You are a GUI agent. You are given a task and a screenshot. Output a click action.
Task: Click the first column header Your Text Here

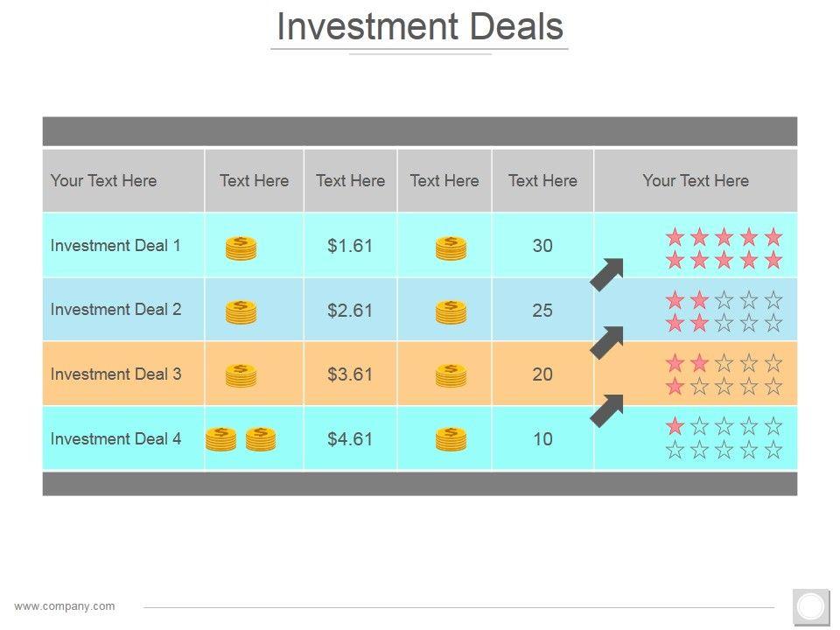pos(103,181)
